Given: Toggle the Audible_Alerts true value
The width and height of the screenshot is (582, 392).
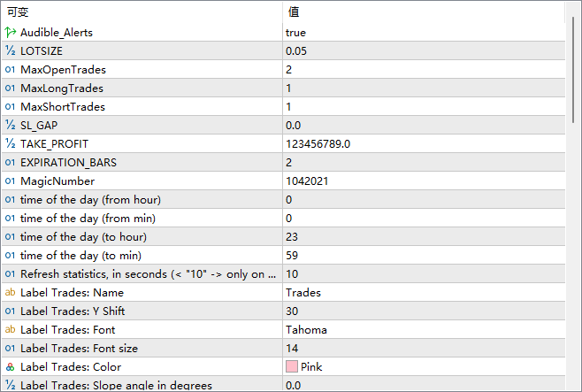Looking at the screenshot, I should [295, 32].
